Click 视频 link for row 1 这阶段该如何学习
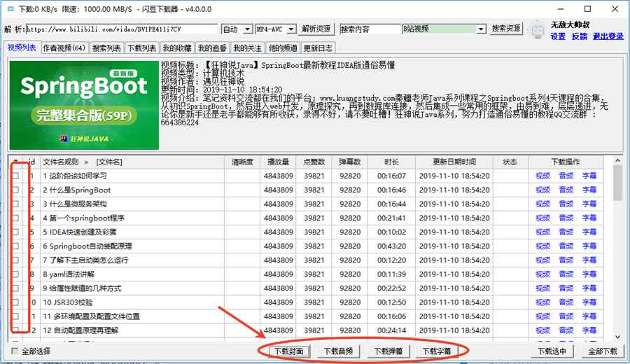Screen dimensions: 630x364 pos(542,176)
